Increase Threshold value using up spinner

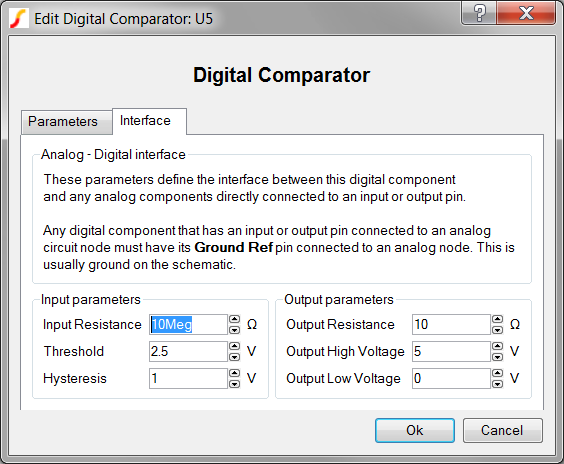tap(235, 346)
